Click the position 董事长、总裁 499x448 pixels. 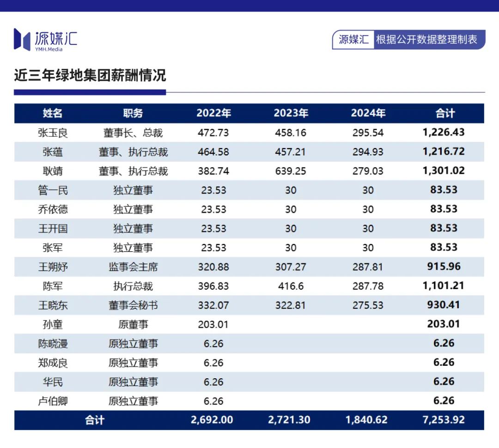tap(133, 133)
